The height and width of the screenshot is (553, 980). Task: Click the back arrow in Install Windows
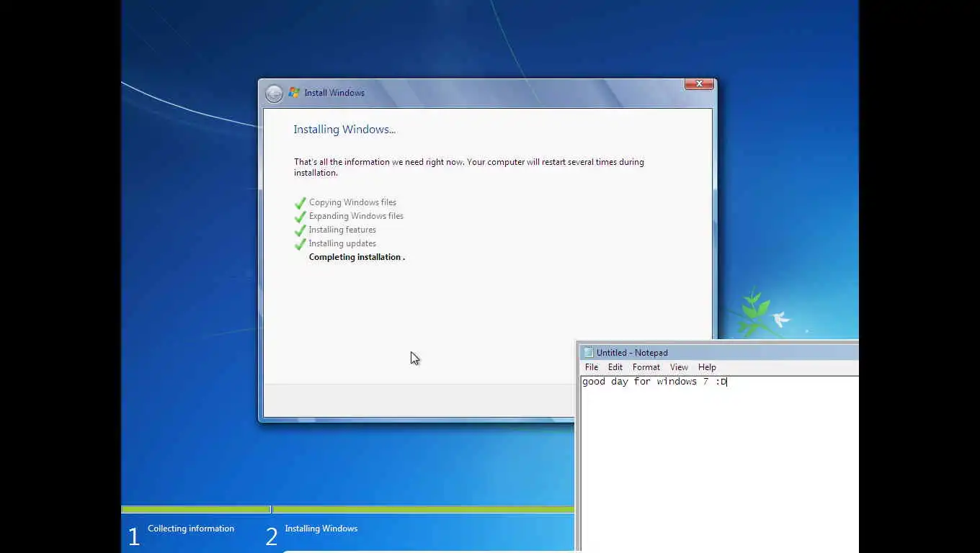tap(274, 94)
